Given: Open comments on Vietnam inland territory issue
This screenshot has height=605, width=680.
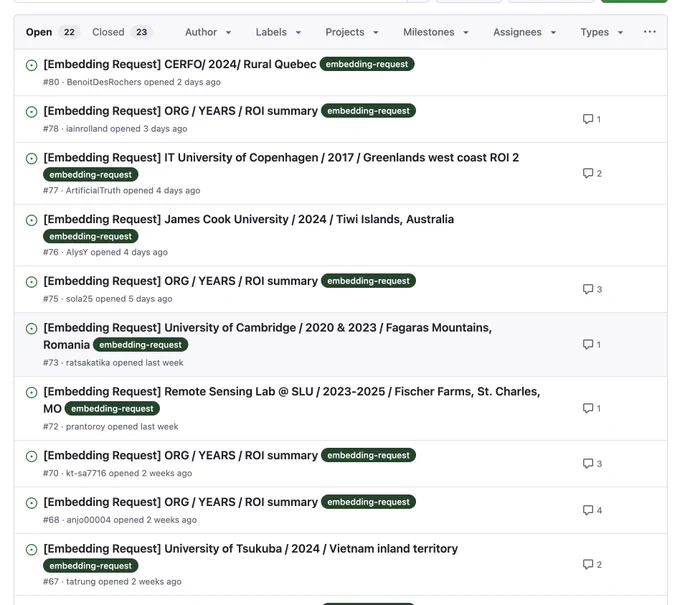Looking at the screenshot, I should click(x=592, y=564).
